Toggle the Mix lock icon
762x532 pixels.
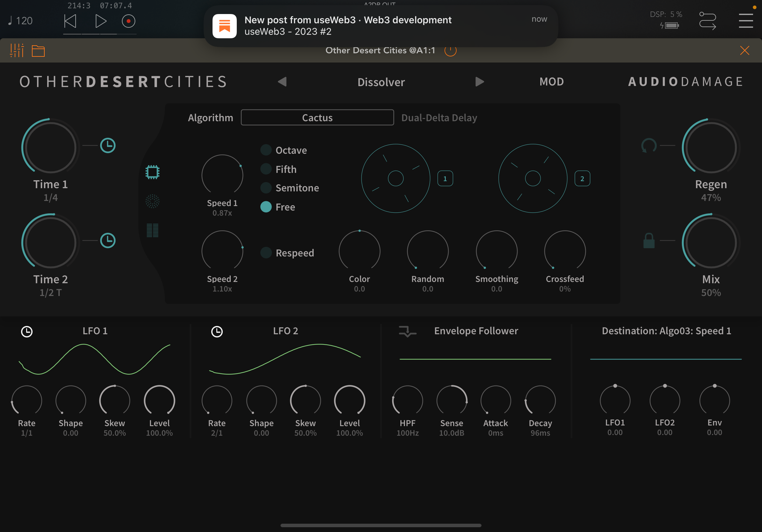[x=649, y=240]
